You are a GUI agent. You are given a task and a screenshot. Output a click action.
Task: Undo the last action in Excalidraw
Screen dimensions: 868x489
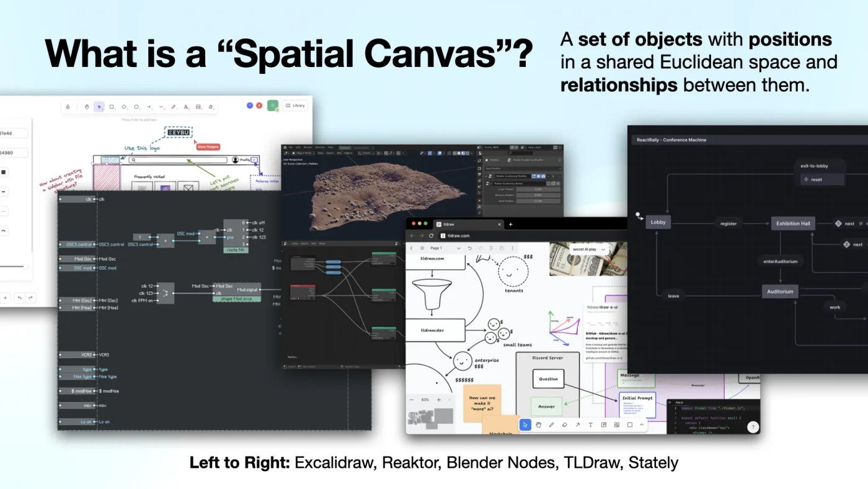click(x=19, y=298)
